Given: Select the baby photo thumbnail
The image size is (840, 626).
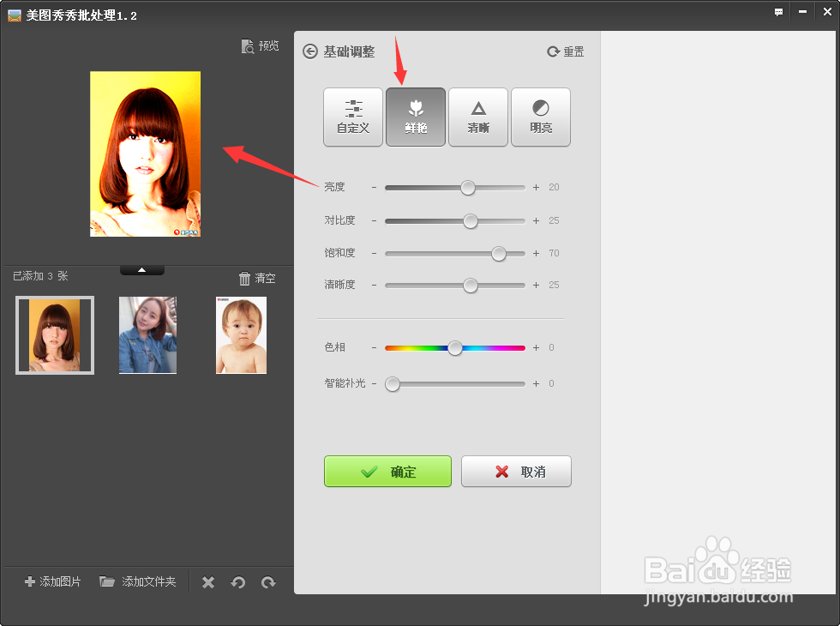Looking at the screenshot, I should click(x=241, y=334).
